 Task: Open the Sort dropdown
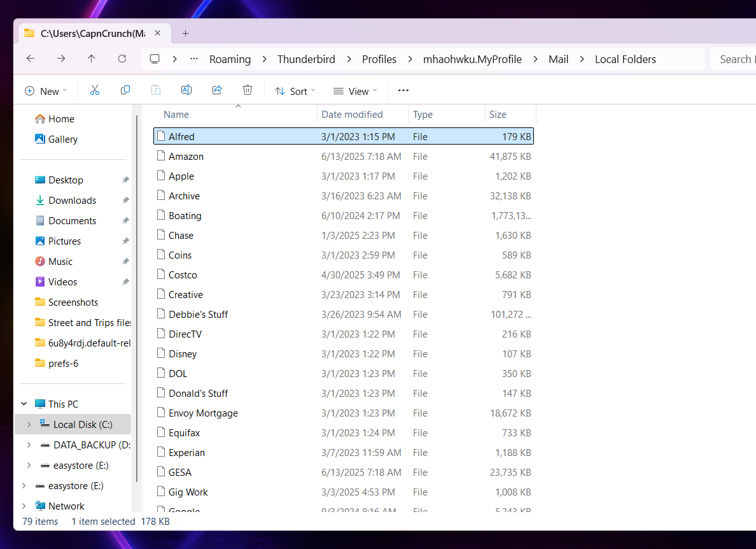(x=295, y=91)
